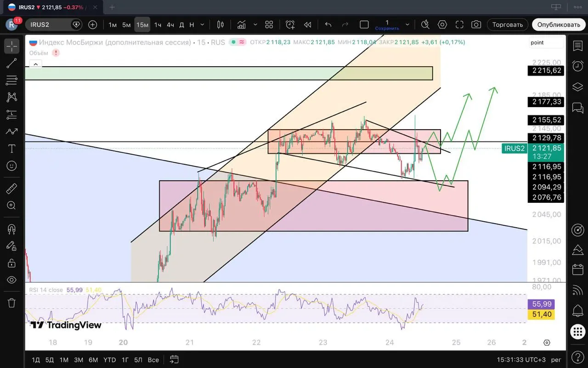Add symbol with the plus button
The height and width of the screenshot is (368, 588).
pos(93,24)
